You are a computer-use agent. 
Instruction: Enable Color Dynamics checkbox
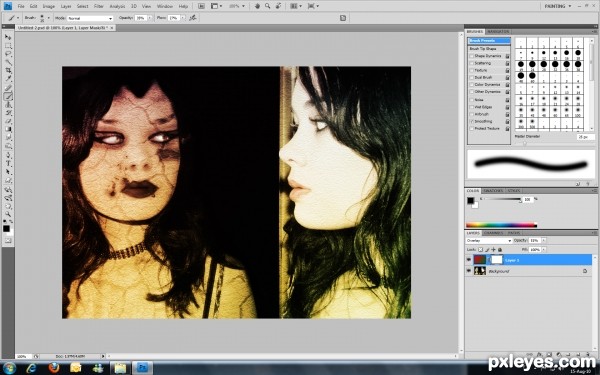(471, 85)
